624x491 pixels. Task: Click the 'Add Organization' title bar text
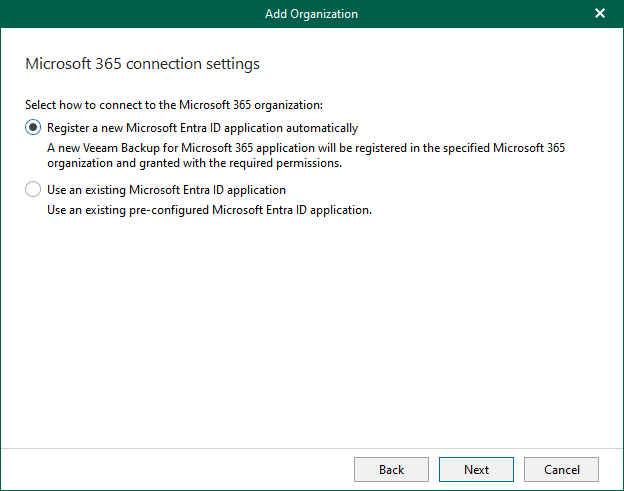click(311, 14)
